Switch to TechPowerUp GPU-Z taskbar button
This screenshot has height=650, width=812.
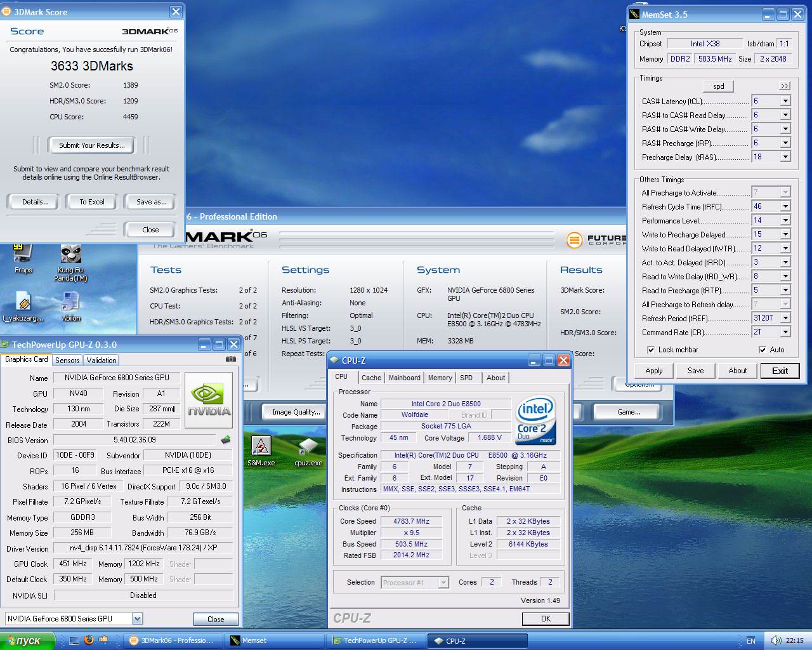click(376, 641)
